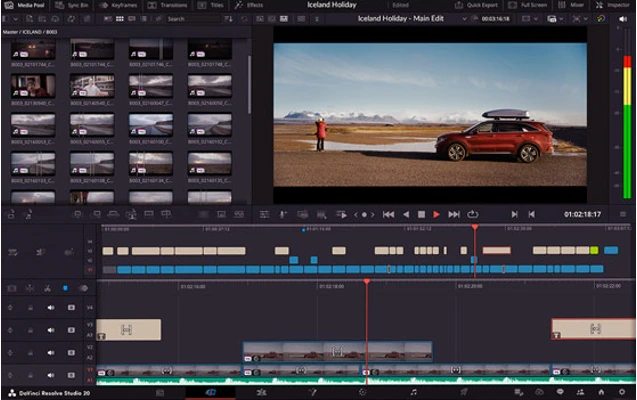Mute track V4 audio
Image resolution: width=637 pixels, height=400 pixels.
coord(50,307)
